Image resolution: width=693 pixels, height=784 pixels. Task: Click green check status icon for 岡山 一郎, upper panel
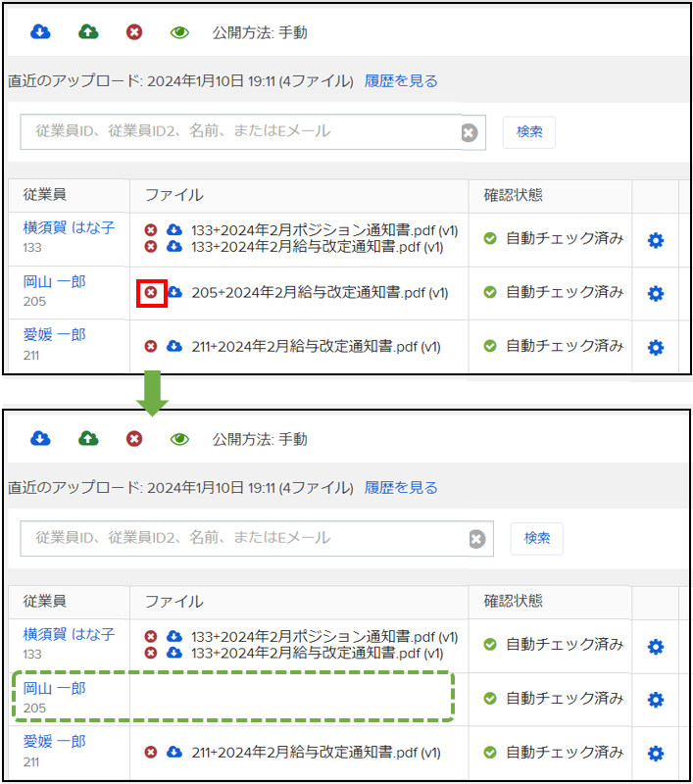490,292
